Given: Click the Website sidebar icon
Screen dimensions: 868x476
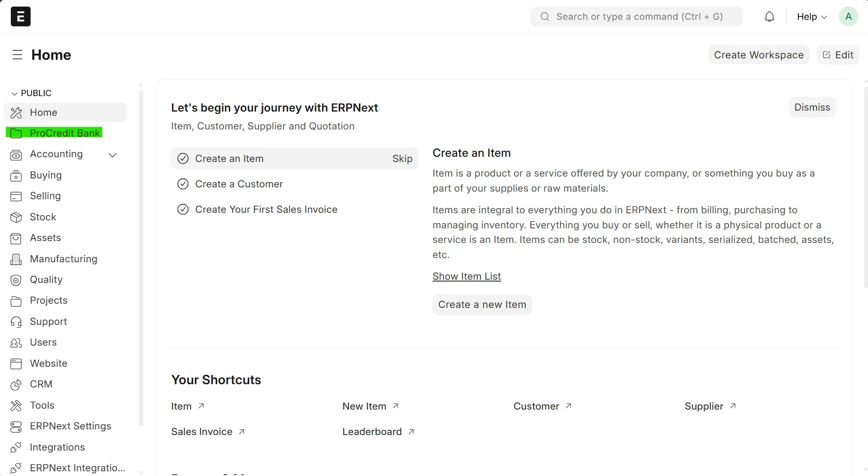Looking at the screenshot, I should tap(16, 363).
